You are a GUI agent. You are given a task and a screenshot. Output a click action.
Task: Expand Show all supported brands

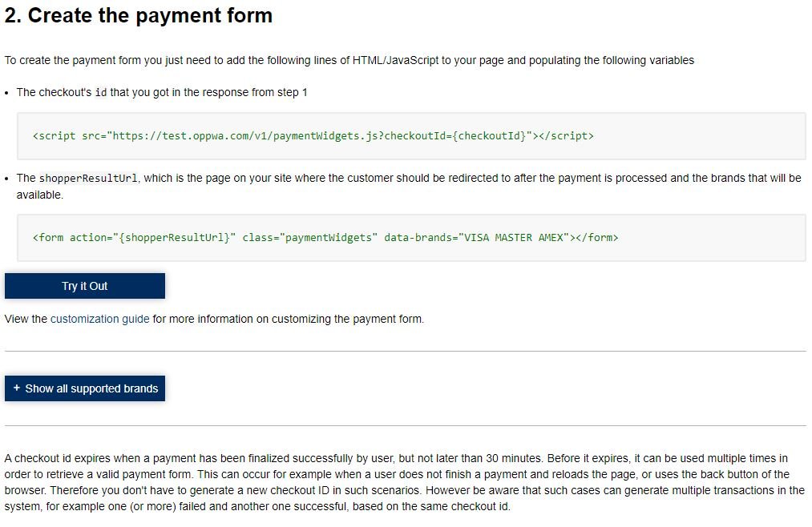(85, 388)
